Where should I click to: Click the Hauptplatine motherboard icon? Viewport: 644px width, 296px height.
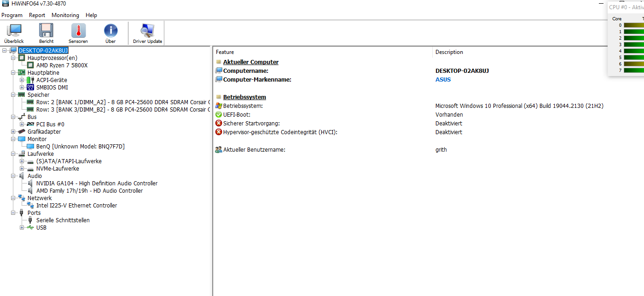(x=22, y=72)
